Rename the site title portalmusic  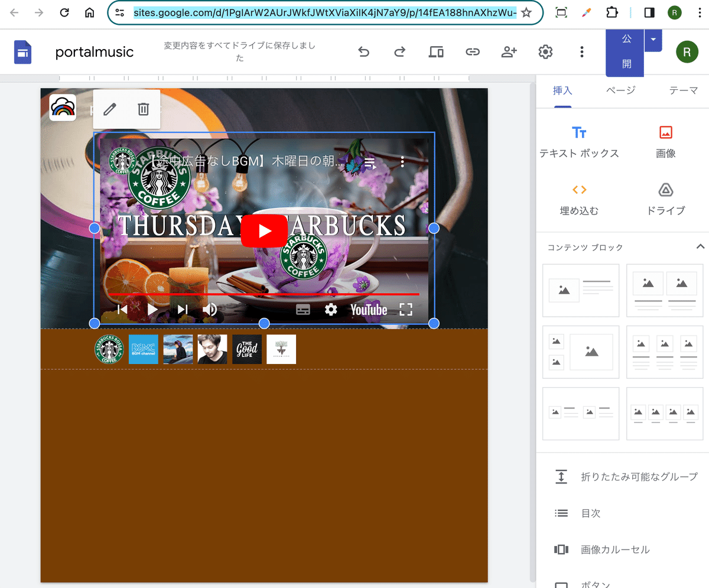tap(95, 52)
